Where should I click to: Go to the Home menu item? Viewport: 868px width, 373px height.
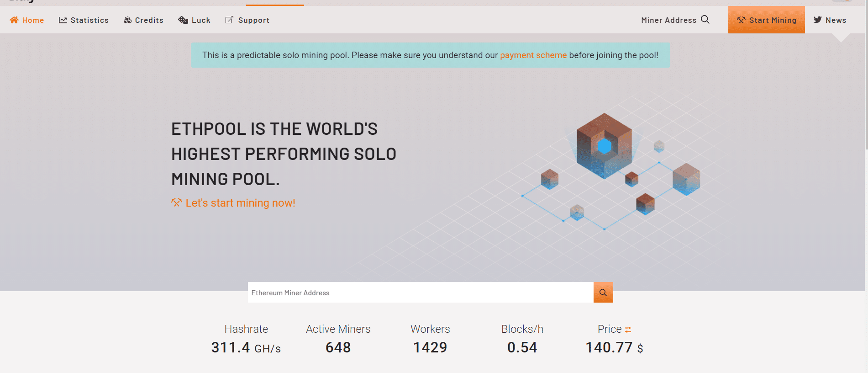(27, 20)
